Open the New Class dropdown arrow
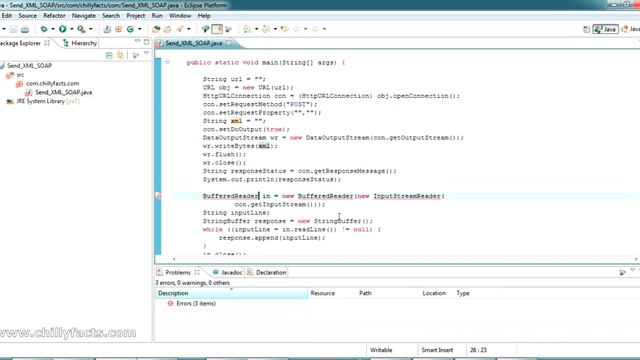Image resolution: width=640 pixels, height=360 pixels. pos(140,29)
